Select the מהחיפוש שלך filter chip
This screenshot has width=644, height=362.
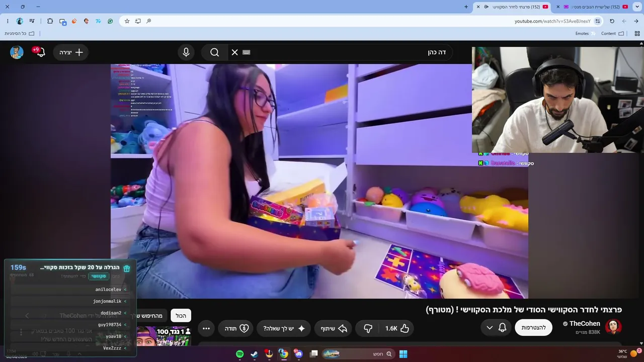coord(149,316)
